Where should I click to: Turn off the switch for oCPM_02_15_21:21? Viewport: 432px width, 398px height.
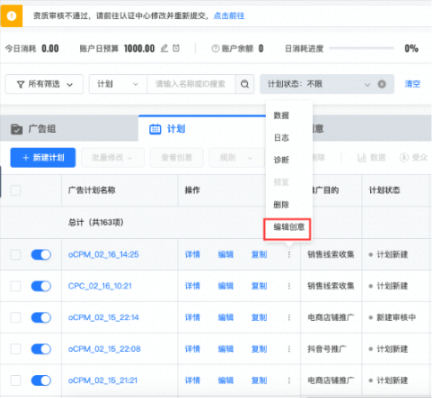[x=41, y=380]
